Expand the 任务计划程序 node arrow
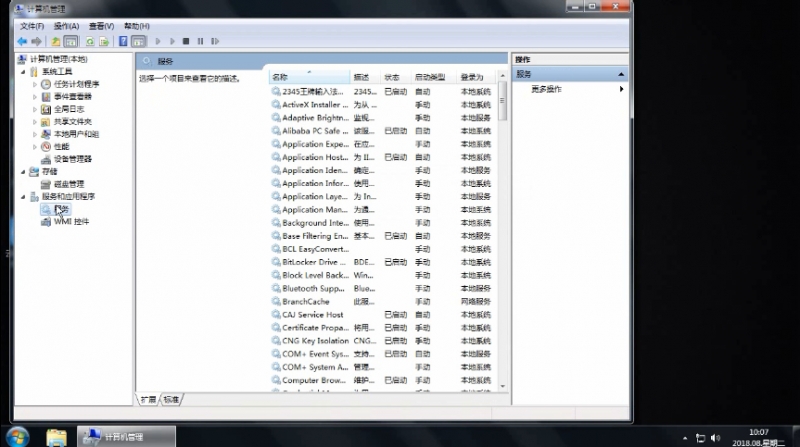This screenshot has height=447, width=800. [x=35, y=84]
